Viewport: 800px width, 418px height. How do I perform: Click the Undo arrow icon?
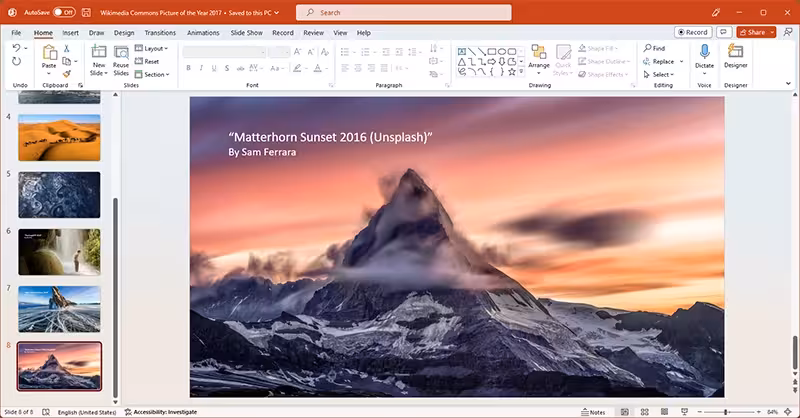[16, 48]
